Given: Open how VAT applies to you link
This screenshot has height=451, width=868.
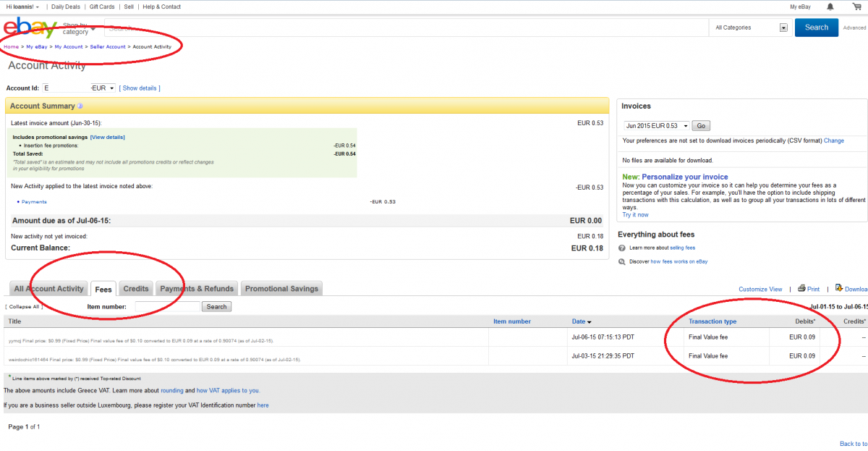Looking at the screenshot, I should tap(228, 390).
